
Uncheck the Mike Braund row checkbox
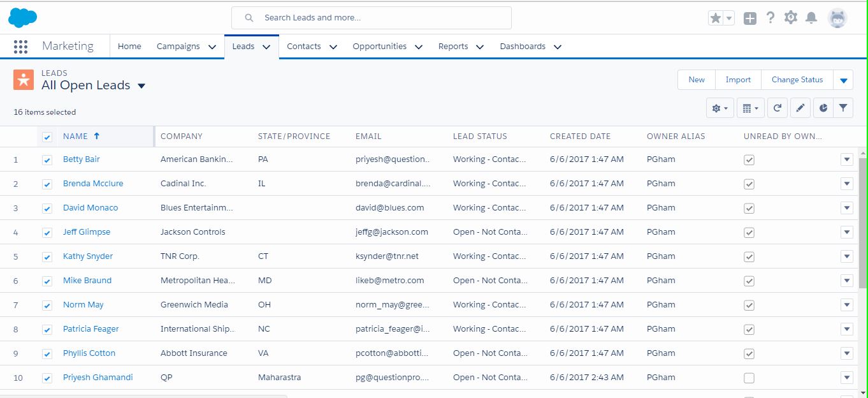(x=47, y=281)
